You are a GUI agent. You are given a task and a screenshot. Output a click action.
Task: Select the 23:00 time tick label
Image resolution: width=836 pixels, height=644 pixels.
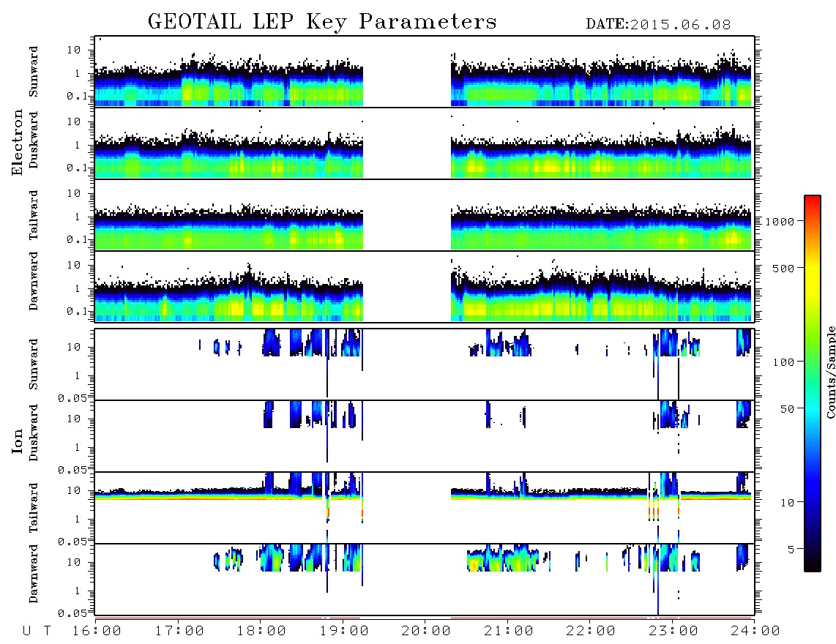(x=673, y=632)
